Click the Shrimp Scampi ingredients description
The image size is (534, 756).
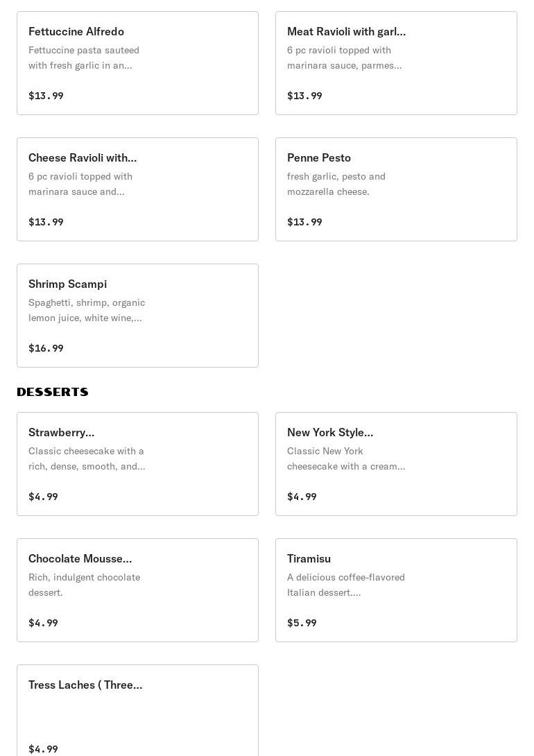click(x=87, y=310)
